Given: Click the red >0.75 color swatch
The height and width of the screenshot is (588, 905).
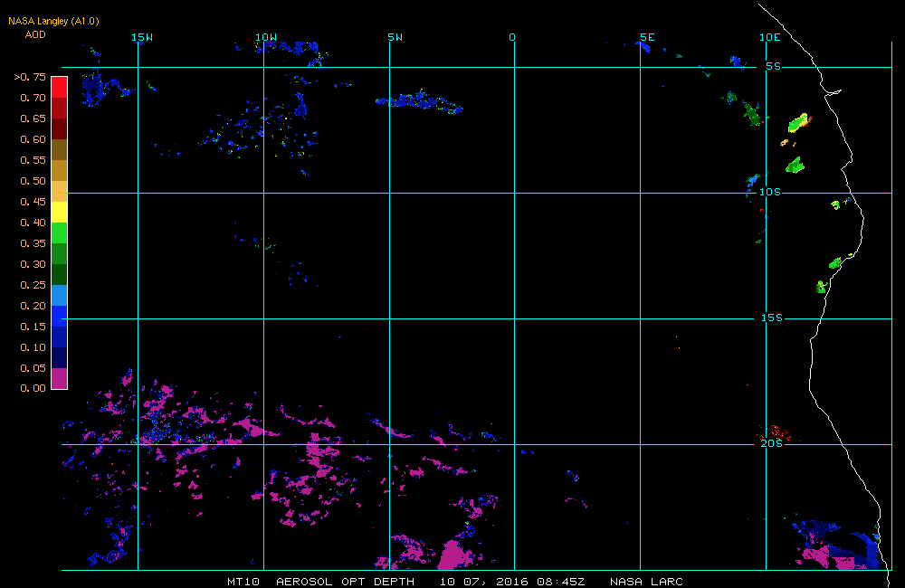Looking at the screenshot, I should coord(60,87).
